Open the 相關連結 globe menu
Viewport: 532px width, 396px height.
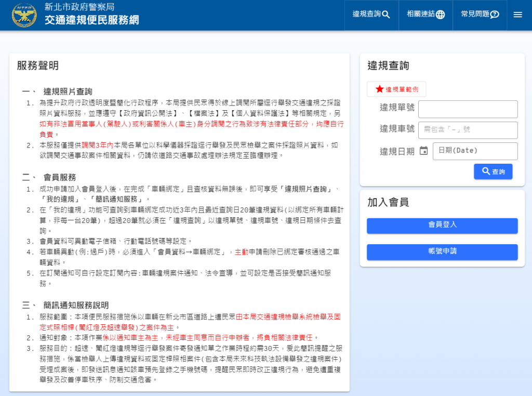click(x=425, y=15)
